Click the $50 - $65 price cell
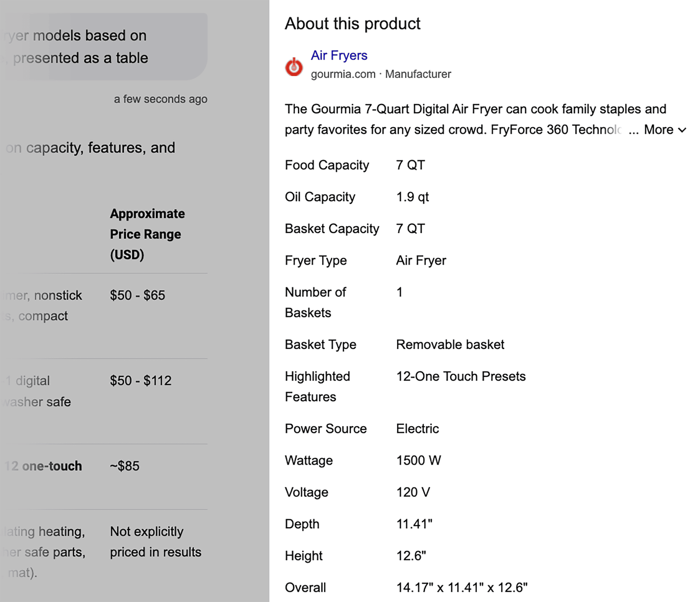Screen dimensions: 700x602 pos(137,295)
